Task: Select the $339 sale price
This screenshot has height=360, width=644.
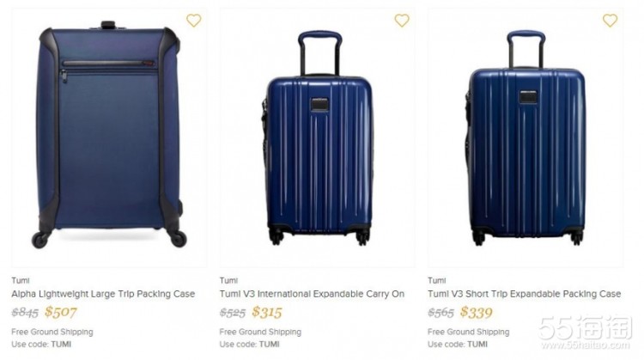Action: [476, 312]
